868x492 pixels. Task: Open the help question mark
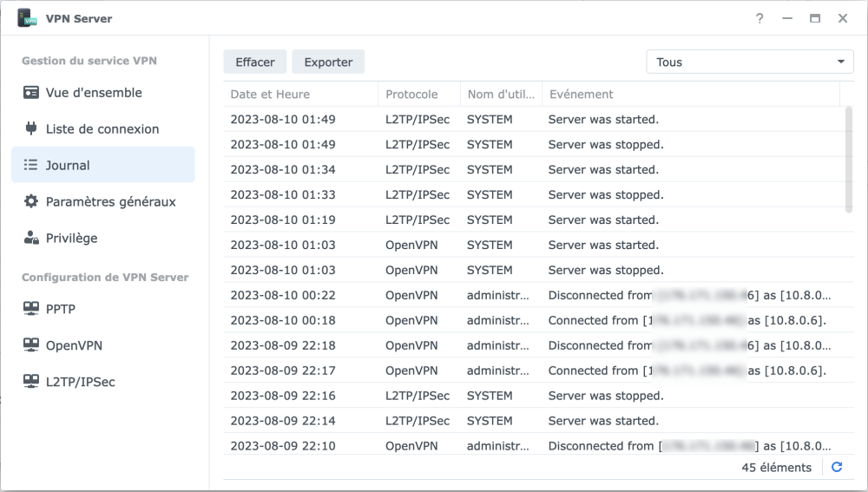(x=759, y=18)
